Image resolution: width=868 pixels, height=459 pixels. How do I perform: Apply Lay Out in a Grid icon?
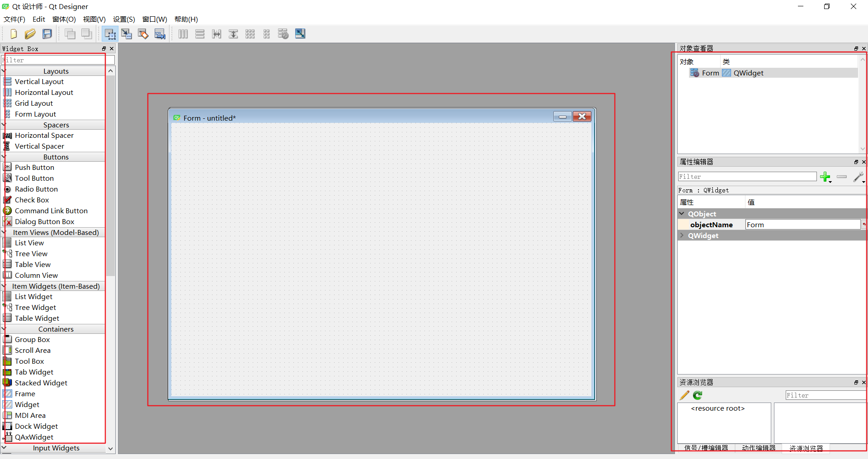pos(250,34)
